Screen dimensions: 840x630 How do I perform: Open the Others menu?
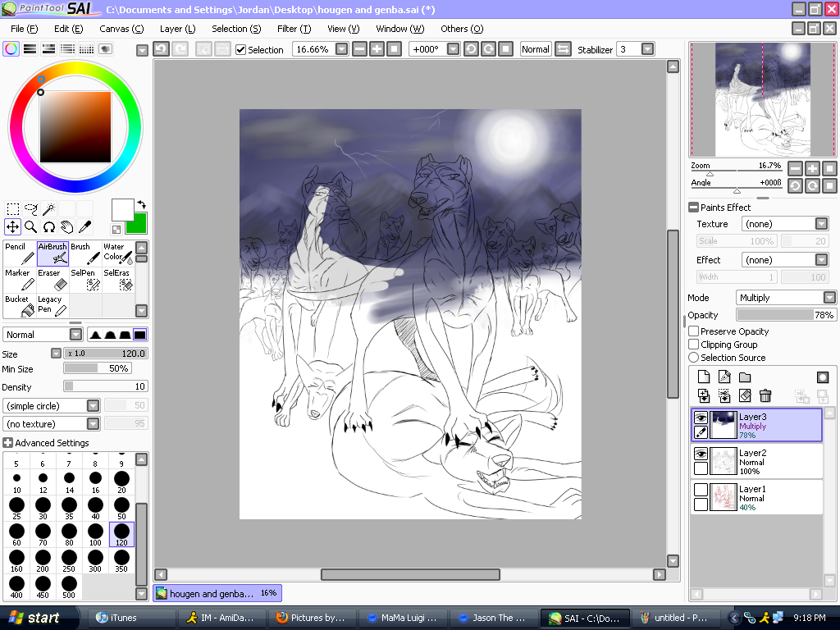tap(462, 29)
